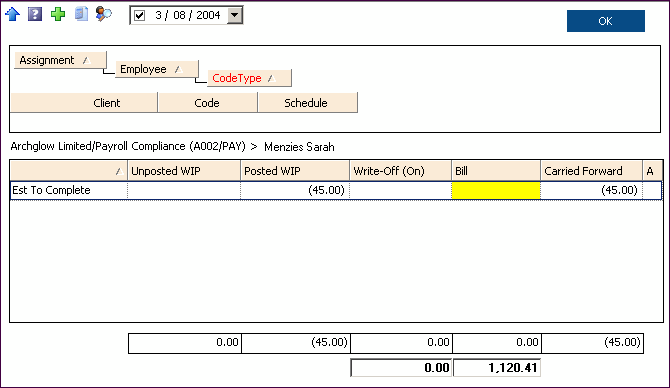Click the Posted WIP column header

[295, 171]
